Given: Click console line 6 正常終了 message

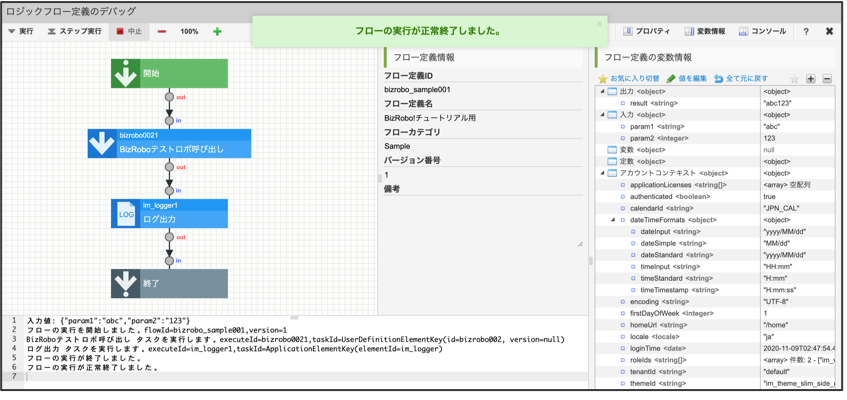Looking at the screenshot, I should pos(92,368).
